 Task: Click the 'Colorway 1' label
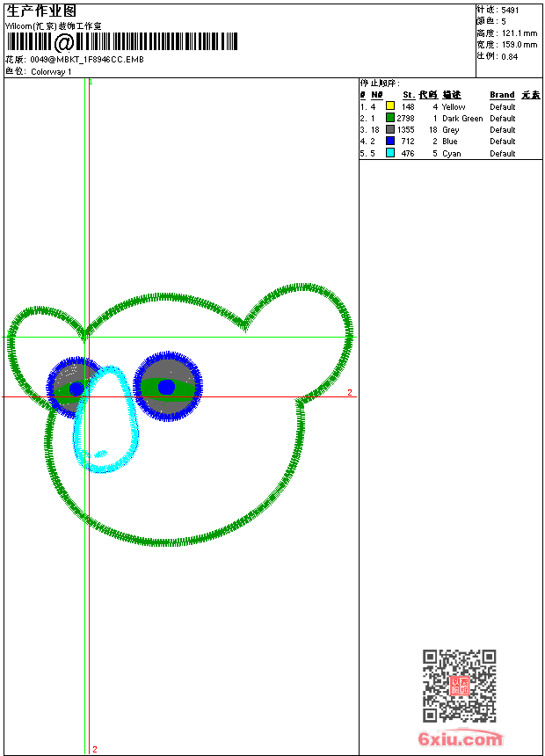51,72
